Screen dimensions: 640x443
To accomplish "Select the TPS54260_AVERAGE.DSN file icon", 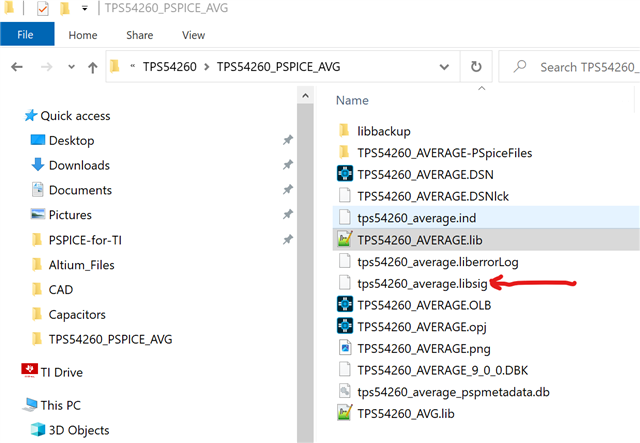I will [x=345, y=174].
